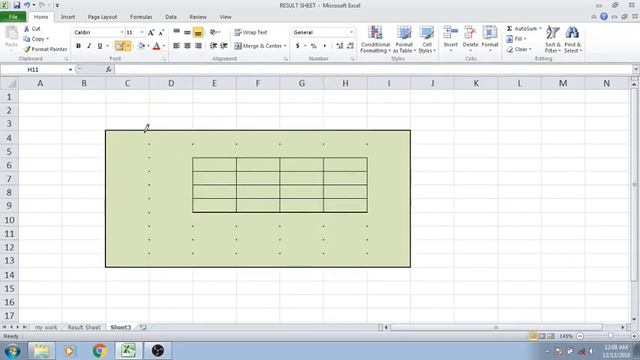
Task: Switch to Page Layout tab
Action: (x=102, y=17)
